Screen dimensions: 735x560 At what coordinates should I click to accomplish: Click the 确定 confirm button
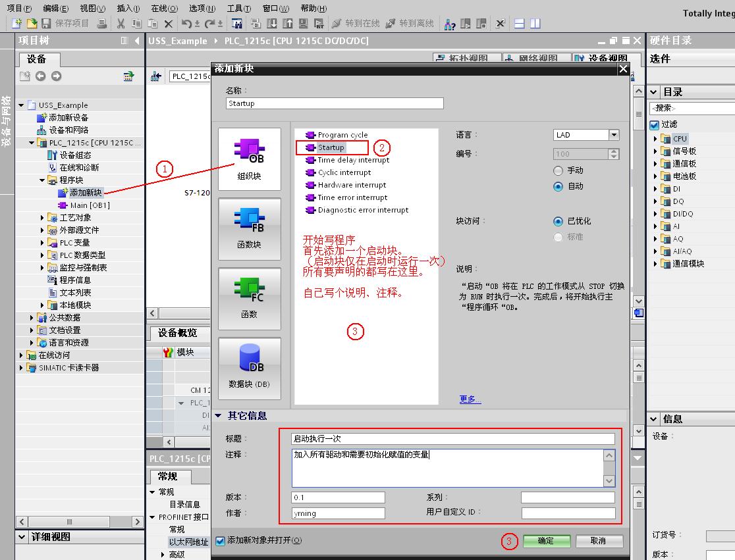[546, 541]
